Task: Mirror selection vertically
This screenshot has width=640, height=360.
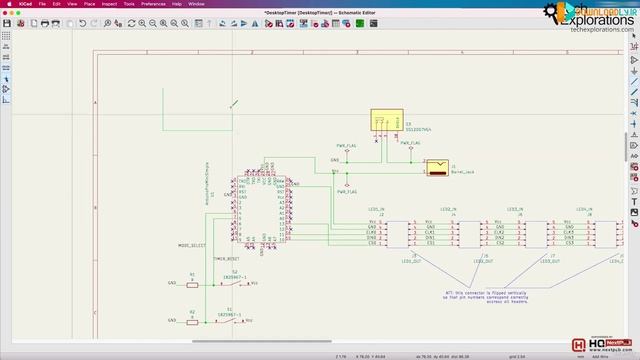Action: [244, 24]
